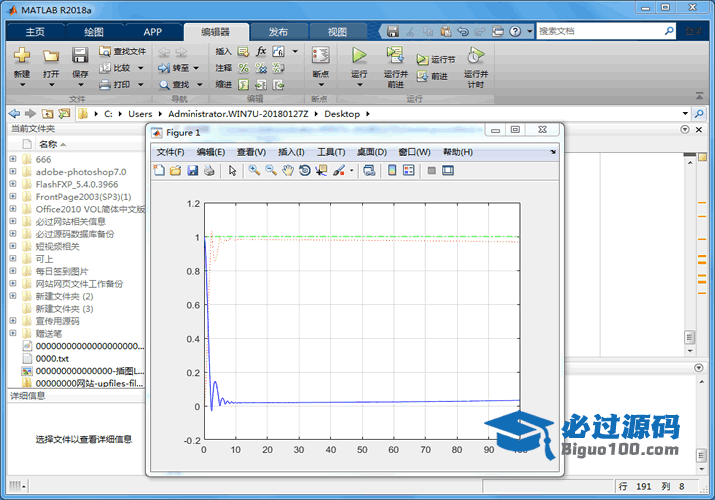This screenshot has width=715, height=500.
Task: Open Figure 1 查看(V) menu
Action: click(251, 152)
